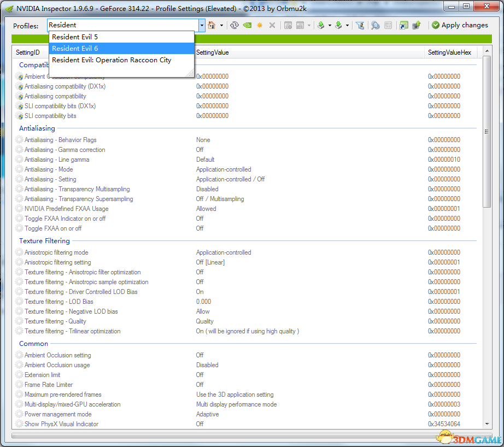Open the import profiles dropdown arrow
The width and height of the screenshot is (504, 447).
[x=347, y=25]
